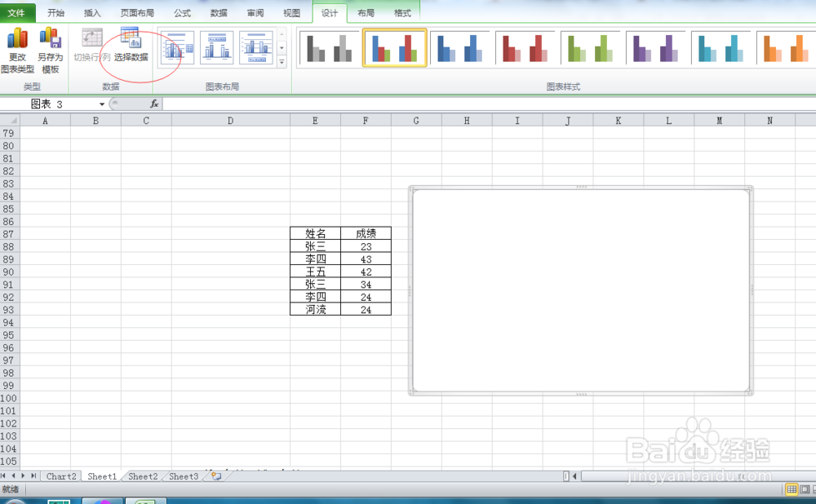Open Select Data (选择数据) dialog

[131, 45]
